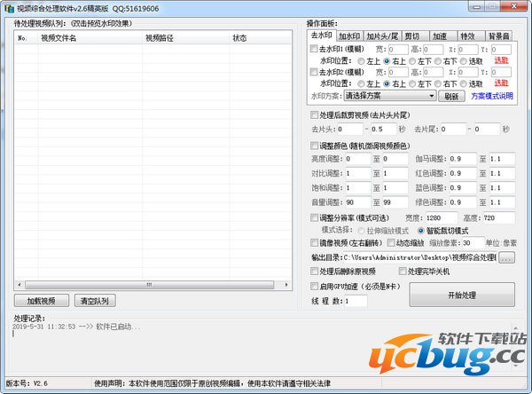The height and width of the screenshot is (394, 532).
Task: Click the output directory browse button
Action: pyautogui.click(x=506, y=258)
